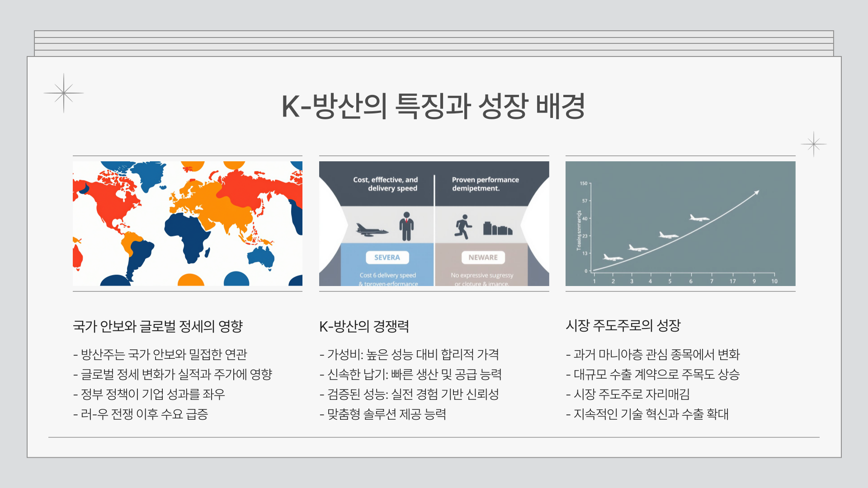The image size is (868, 488).
Task: Click the NEWARE label button
Action: [483, 258]
